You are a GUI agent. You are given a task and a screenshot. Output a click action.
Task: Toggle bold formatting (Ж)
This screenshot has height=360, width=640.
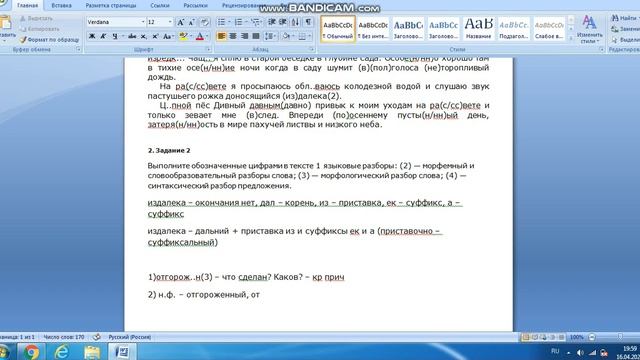(92, 36)
